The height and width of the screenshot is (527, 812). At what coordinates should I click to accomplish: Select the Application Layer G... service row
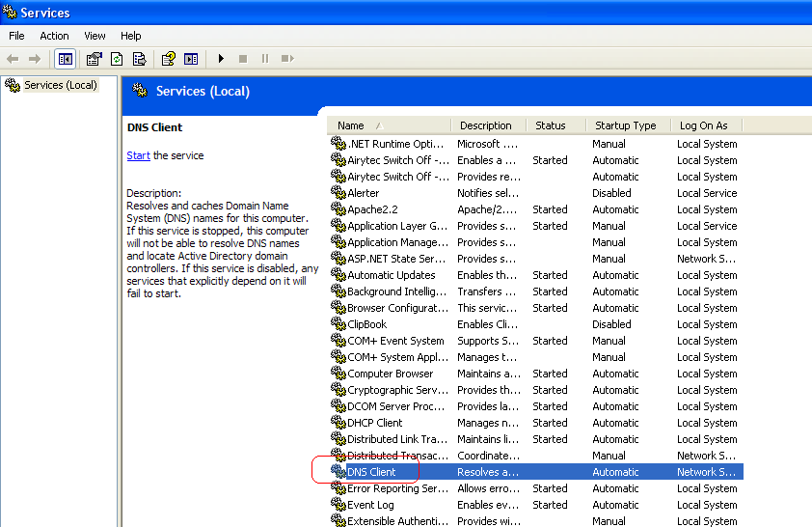click(x=536, y=226)
